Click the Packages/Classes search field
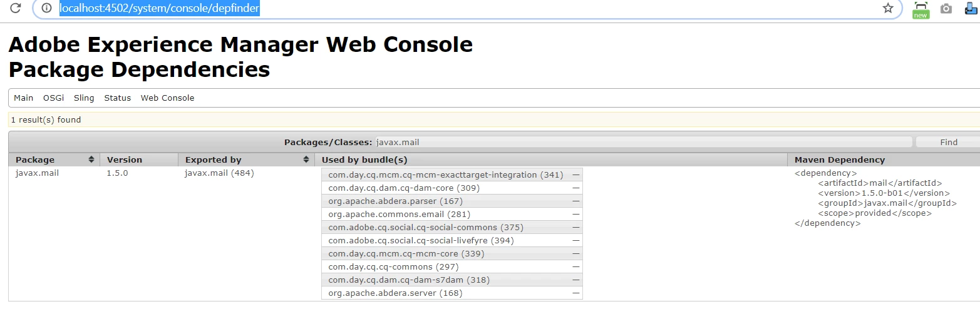 pos(643,142)
